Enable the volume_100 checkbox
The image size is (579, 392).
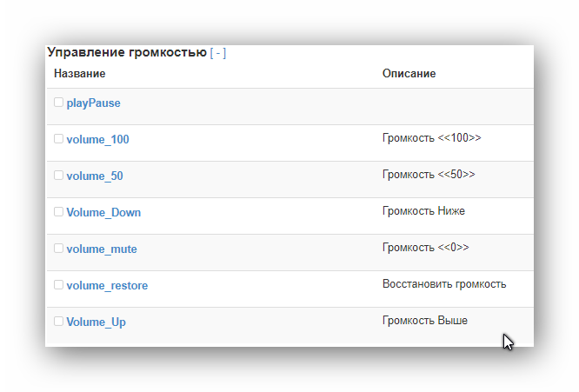[x=59, y=139]
